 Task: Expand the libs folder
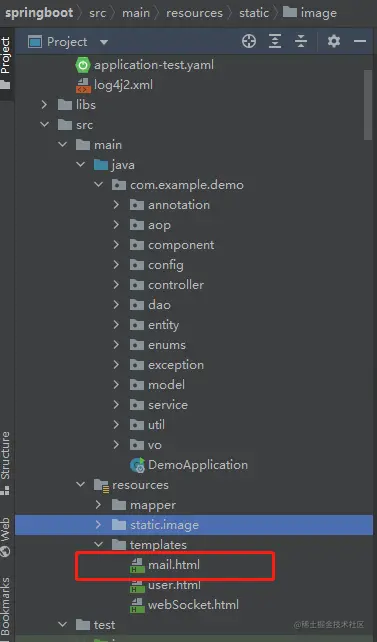[x=44, y=105]
